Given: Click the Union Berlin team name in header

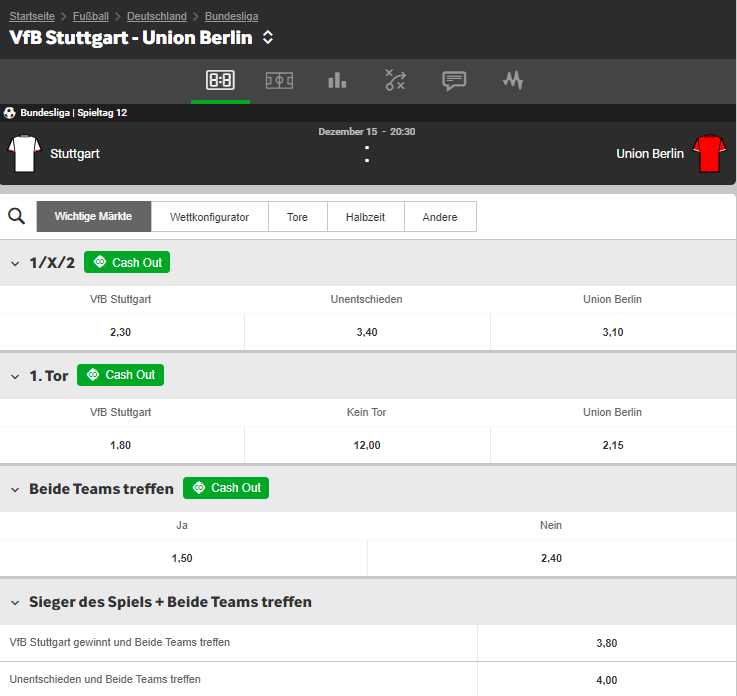Looking at the screenshot, I should tap(650, 154).
